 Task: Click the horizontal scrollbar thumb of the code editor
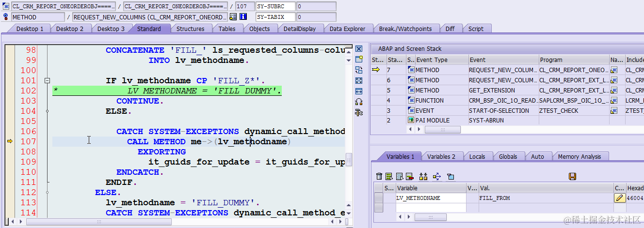(x=99, y=222)
